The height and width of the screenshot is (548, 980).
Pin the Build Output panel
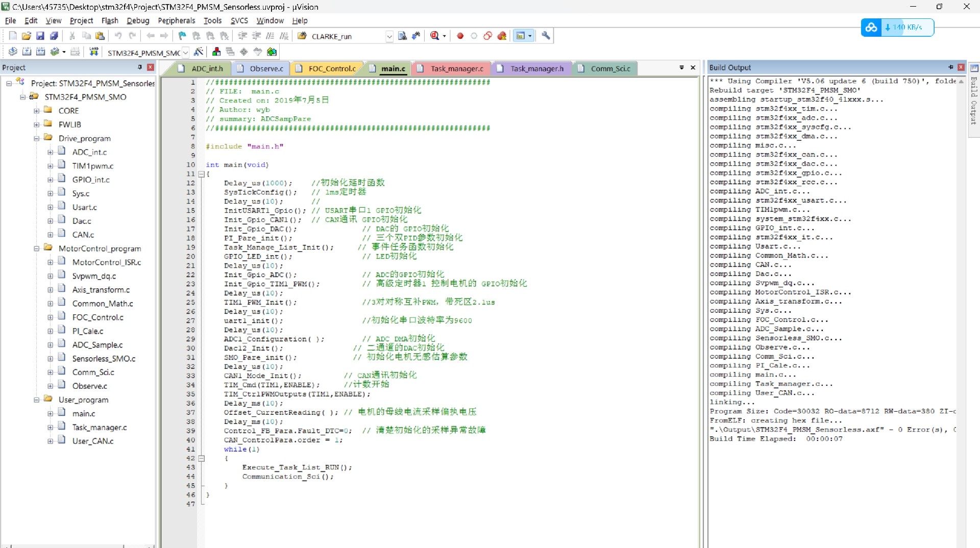(950, 67)
